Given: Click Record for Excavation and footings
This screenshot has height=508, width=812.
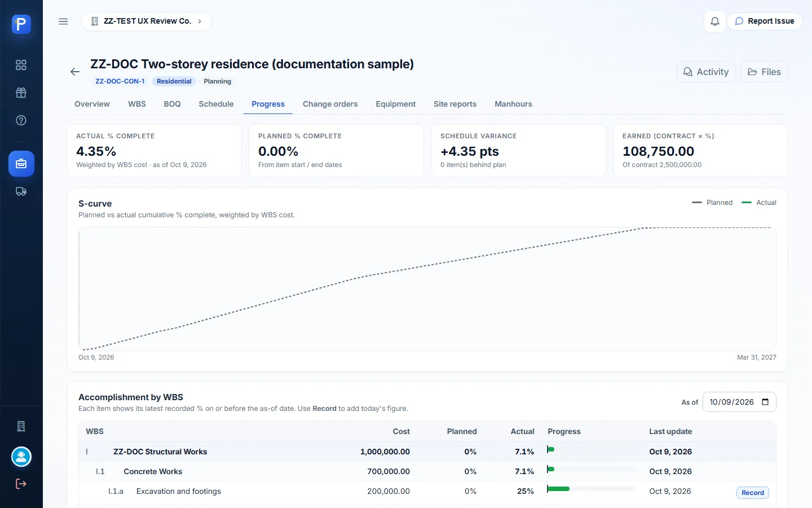Looking at the screenshot, I should [x=753, y=493].
